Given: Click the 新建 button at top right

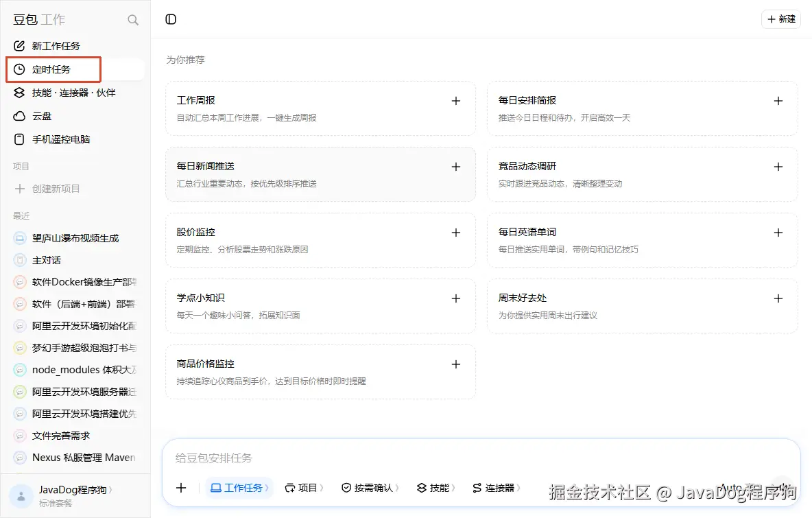Looking at the screenshot, I should tap(781, 19).
